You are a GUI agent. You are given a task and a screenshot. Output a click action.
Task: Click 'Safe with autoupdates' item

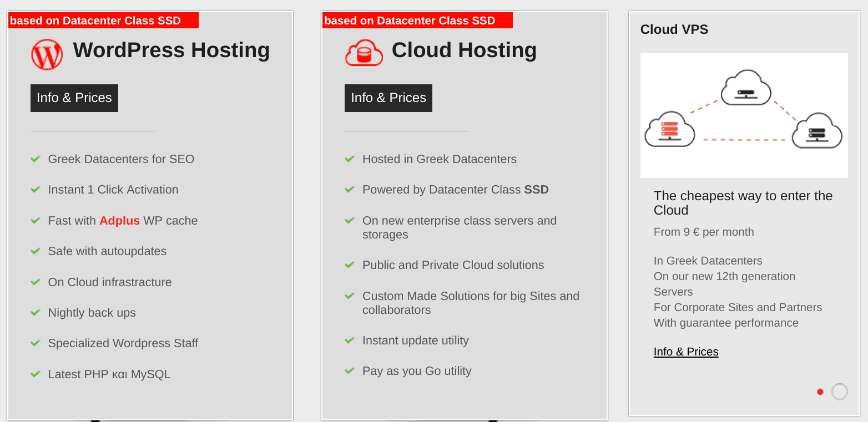(107, 251)
